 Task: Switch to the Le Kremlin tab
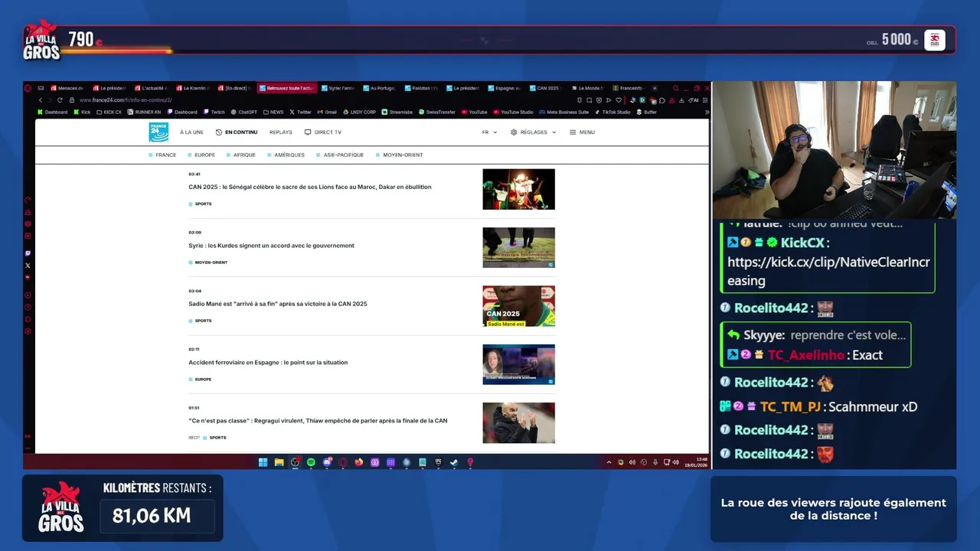[193, 88]
